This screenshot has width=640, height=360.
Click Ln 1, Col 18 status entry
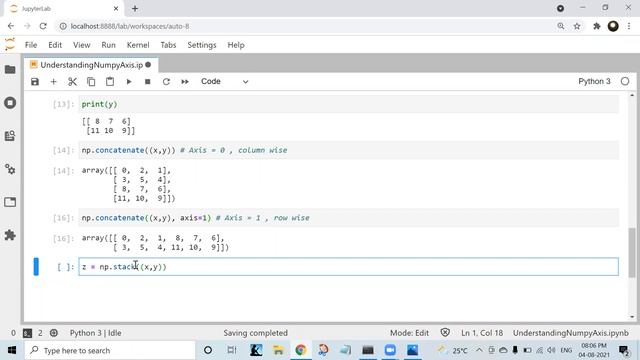[482, 333]
